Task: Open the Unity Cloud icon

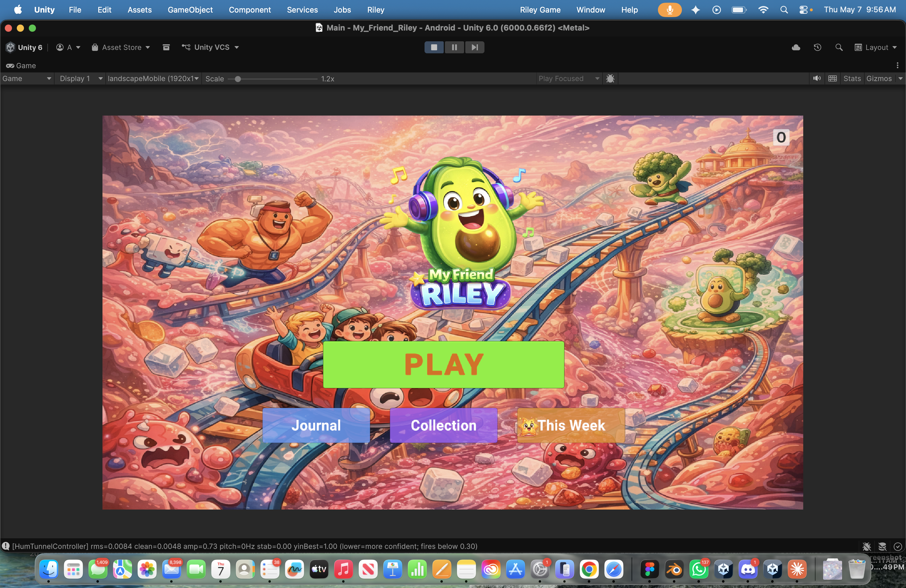Action: 796,47
